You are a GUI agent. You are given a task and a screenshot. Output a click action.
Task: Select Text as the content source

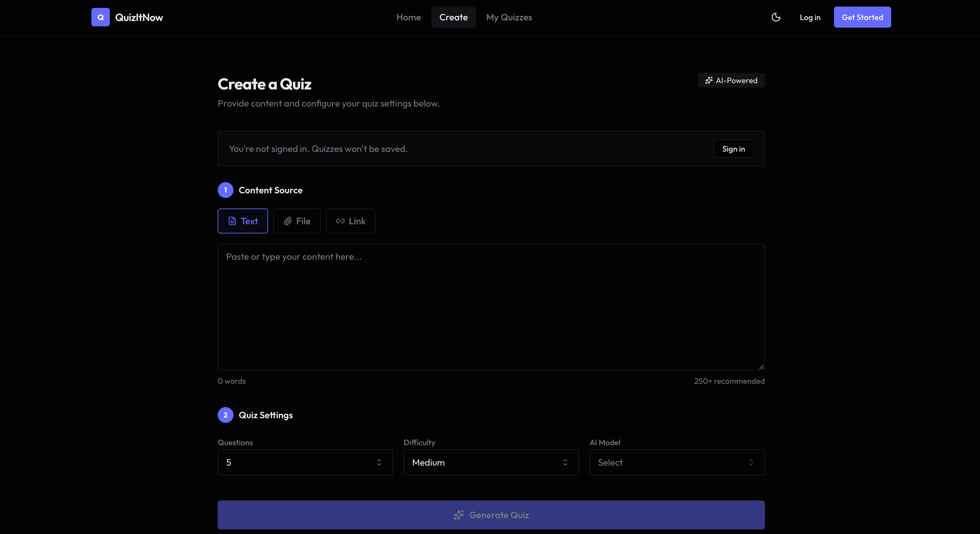[x=242, y=221]
